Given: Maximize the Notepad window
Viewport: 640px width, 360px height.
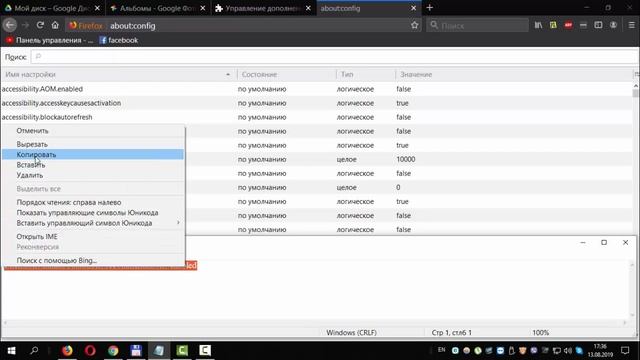Looking at the screenshot, I should 604,242.
